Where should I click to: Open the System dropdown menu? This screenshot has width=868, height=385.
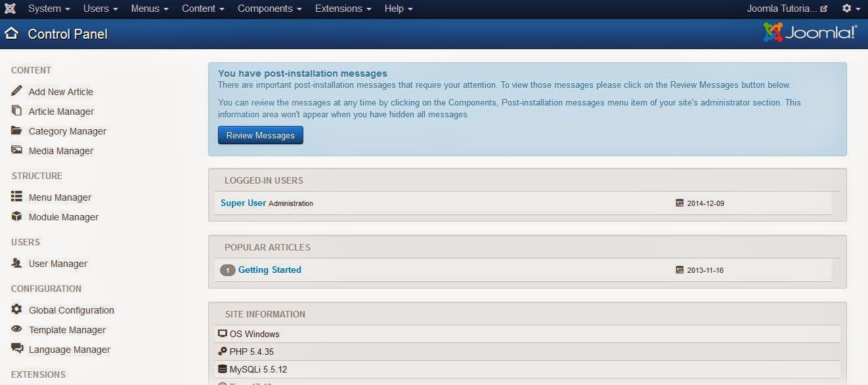49,9
